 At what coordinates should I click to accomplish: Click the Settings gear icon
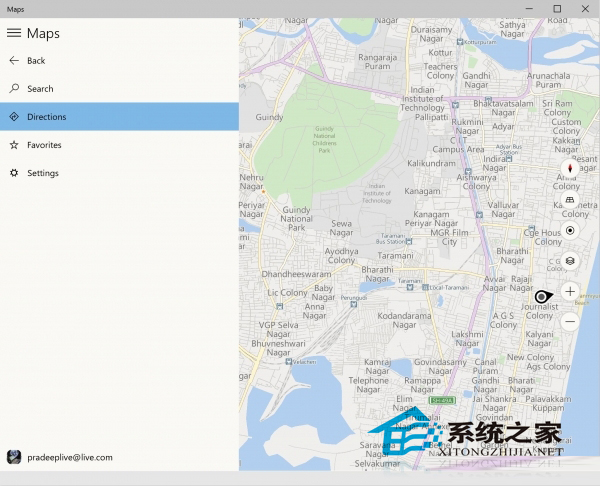coord(14,173)
